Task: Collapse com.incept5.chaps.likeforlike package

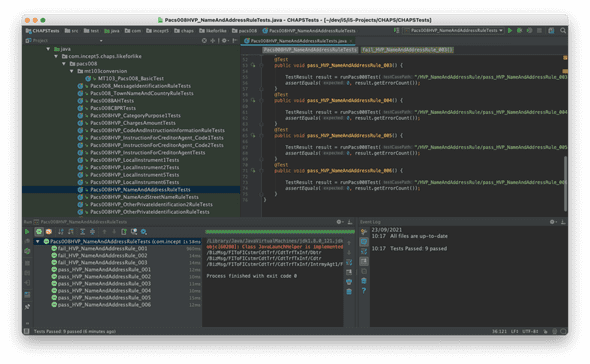Action: 56,56
